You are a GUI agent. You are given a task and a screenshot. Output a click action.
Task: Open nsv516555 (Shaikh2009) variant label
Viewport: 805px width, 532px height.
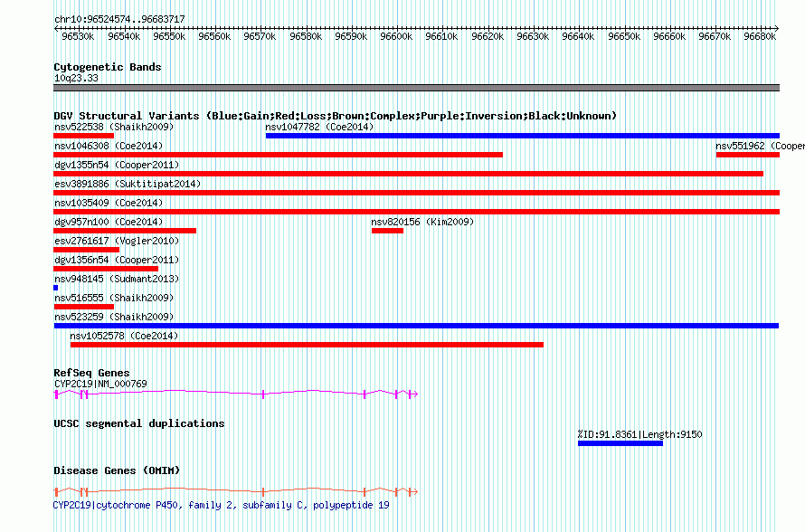click(x=114, y=298)
